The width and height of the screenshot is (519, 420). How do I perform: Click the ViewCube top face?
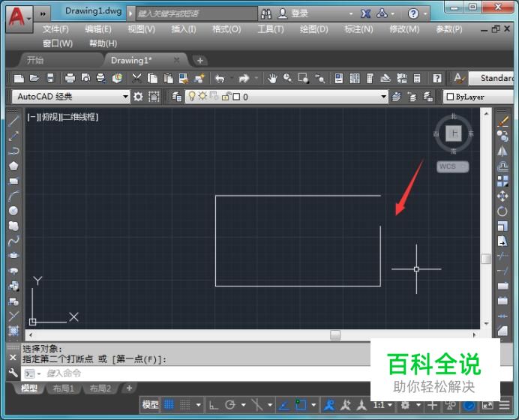(x=454, y=133)
